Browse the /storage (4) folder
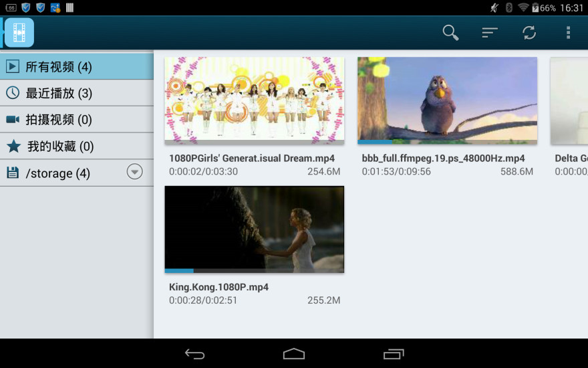Viewport: 588px width, 368px height. click(x=57, y=173)
